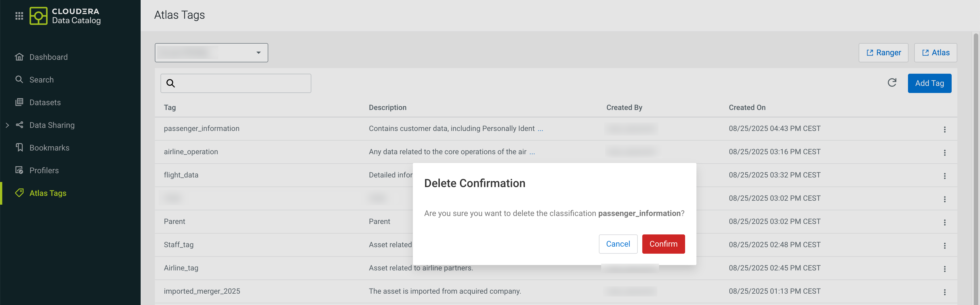This screenshot has height=305, width=980.
Task: Open kebab menu for flight_data row
Action: tap(944, 176)
